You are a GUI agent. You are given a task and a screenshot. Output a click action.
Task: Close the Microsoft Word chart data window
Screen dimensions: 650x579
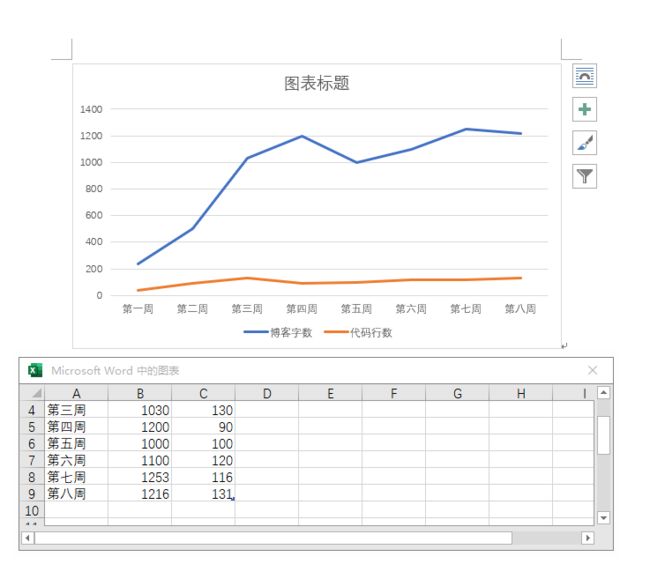pyautogui.click(x=592, y=370)
